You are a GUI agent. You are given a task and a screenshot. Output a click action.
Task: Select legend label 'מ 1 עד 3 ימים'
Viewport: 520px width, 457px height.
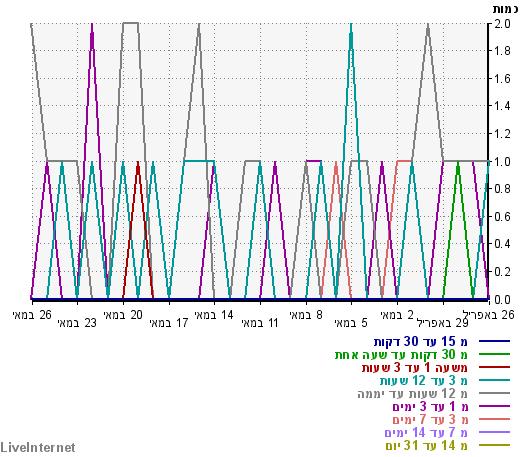(x=430, y=407)
